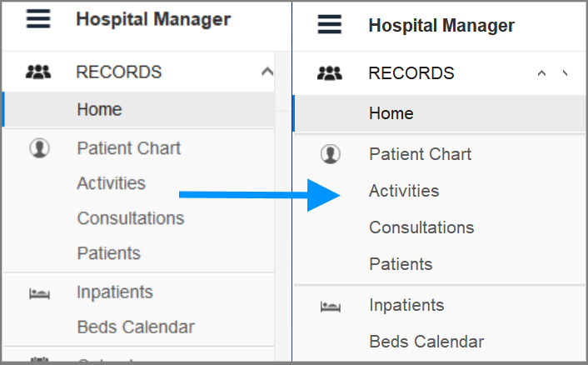588x365 pixels.
Task: Click the Inpatients bed icon in the right panel
Action: [x=331, y=306]
